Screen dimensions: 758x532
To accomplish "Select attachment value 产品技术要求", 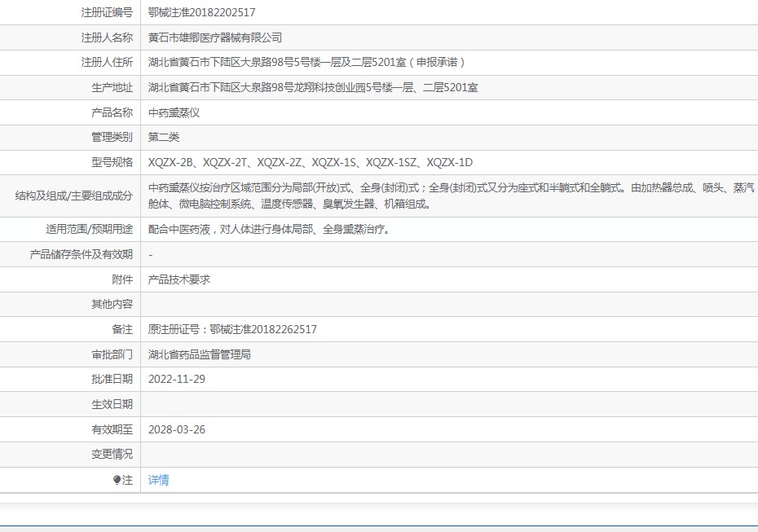I will (x=178, y=279).
